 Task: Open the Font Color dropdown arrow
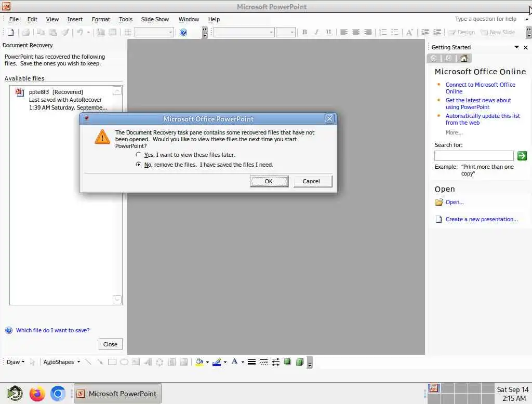243,362
